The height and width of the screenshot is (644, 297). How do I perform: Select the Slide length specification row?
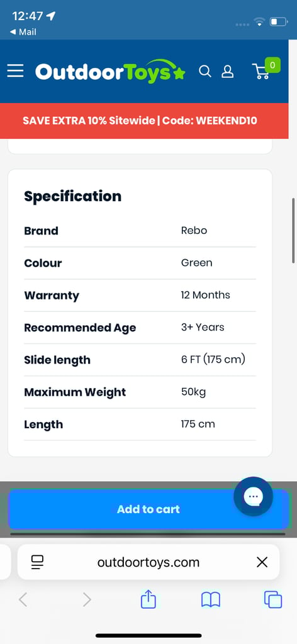pyautogui.click(x=140, y=360)
